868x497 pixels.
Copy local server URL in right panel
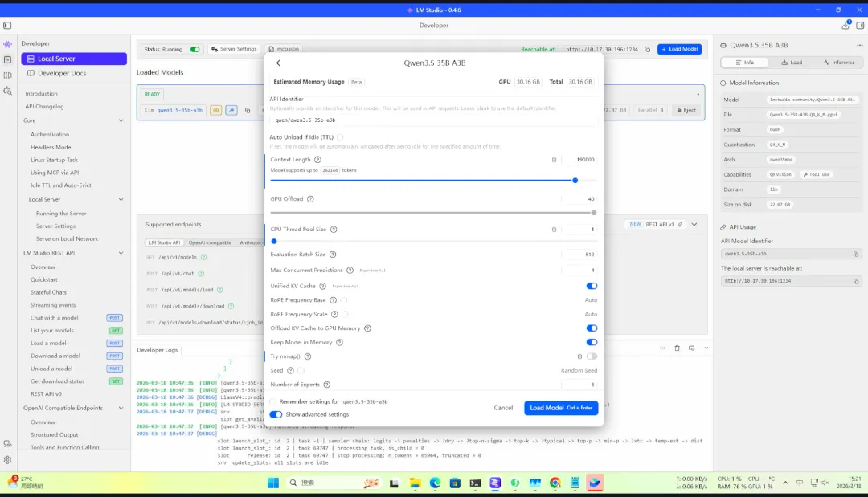[x=856, y=281]
